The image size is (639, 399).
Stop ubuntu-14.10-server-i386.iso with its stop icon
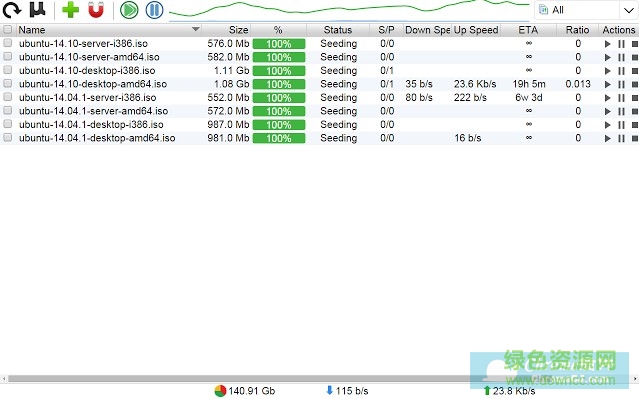pyautogui.click(x=635, y=44)
